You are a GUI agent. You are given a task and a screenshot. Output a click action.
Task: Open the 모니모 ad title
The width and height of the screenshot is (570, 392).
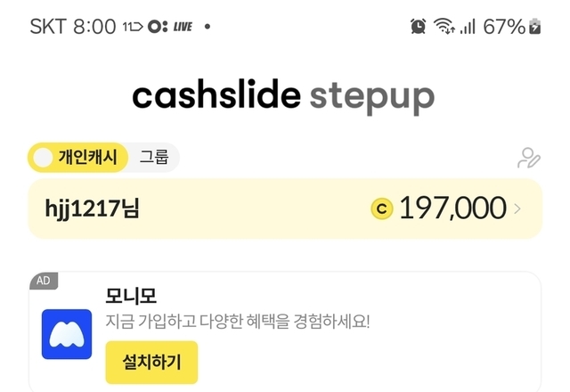point(131,295)
